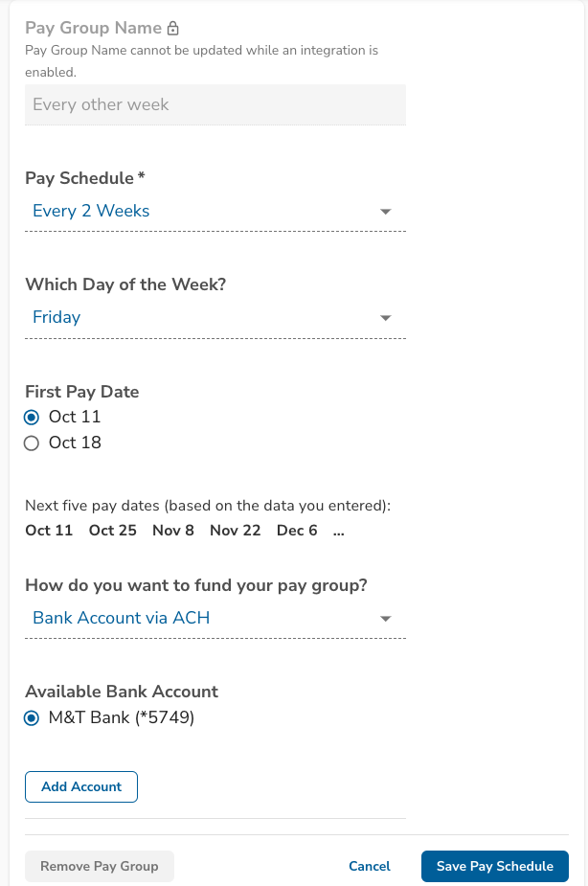Click the Nov 22 pay date
The width and height of the screenshot is (588, 886).
click(235, 530)
